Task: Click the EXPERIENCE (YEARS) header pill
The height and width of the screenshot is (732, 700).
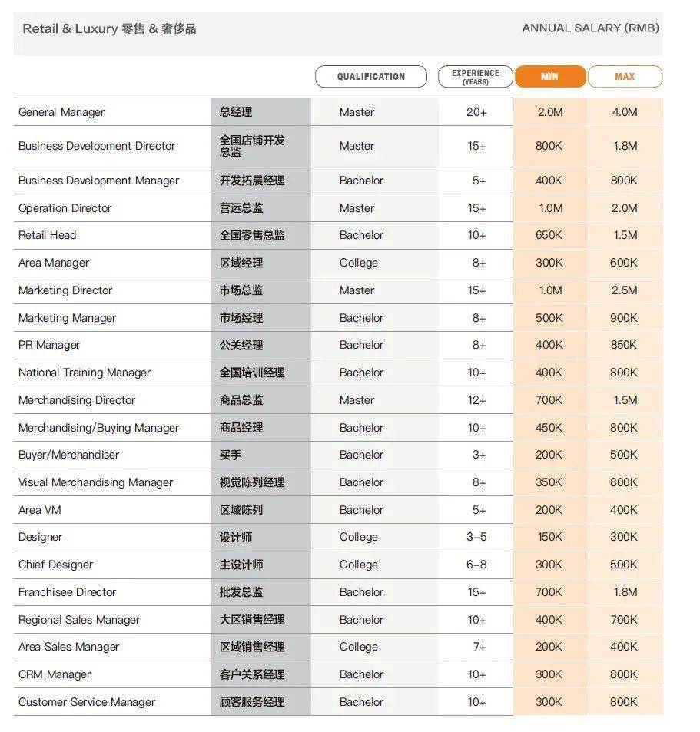Action: pyautogui.click(x=475, y=77)
